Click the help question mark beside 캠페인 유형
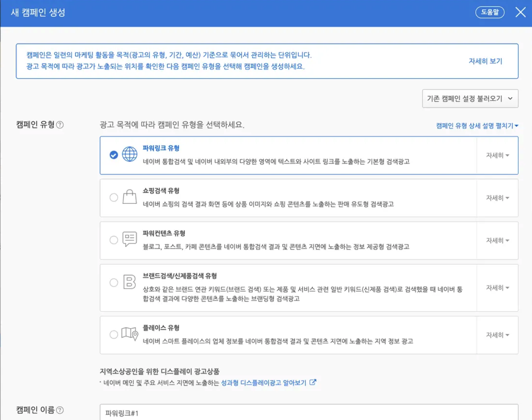The height and width of the screenshot is (420, 532). coord(60,125)
